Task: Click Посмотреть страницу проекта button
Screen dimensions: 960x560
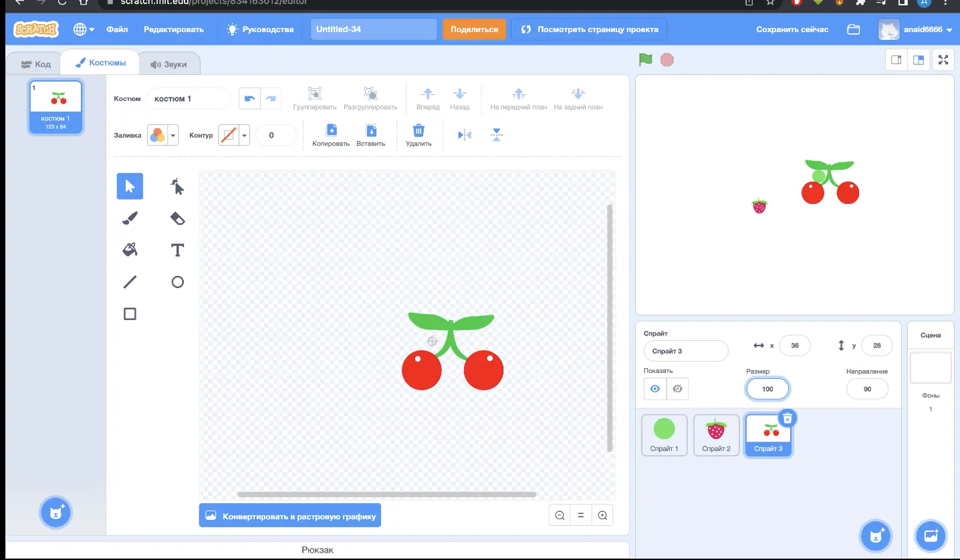Action: (x=589, y=29)
